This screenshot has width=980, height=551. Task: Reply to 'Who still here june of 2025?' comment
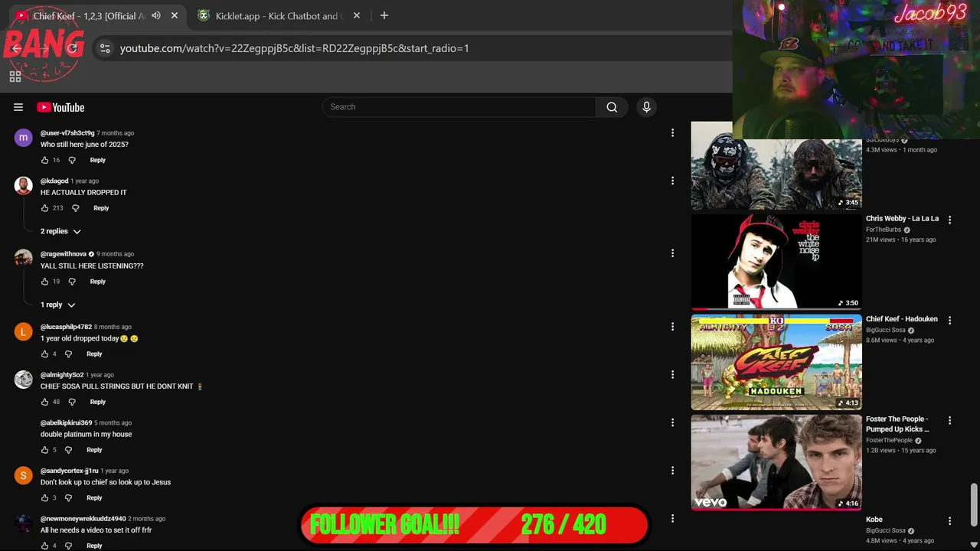[97, 160]
